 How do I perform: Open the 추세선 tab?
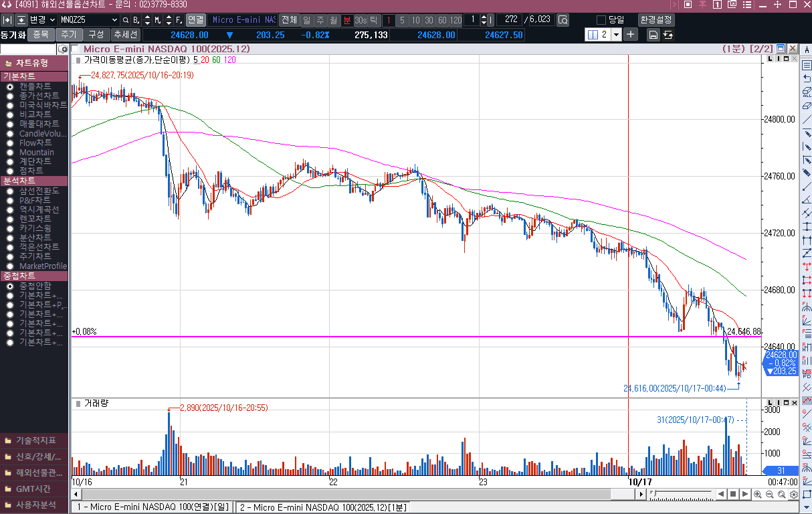[125, 34]
